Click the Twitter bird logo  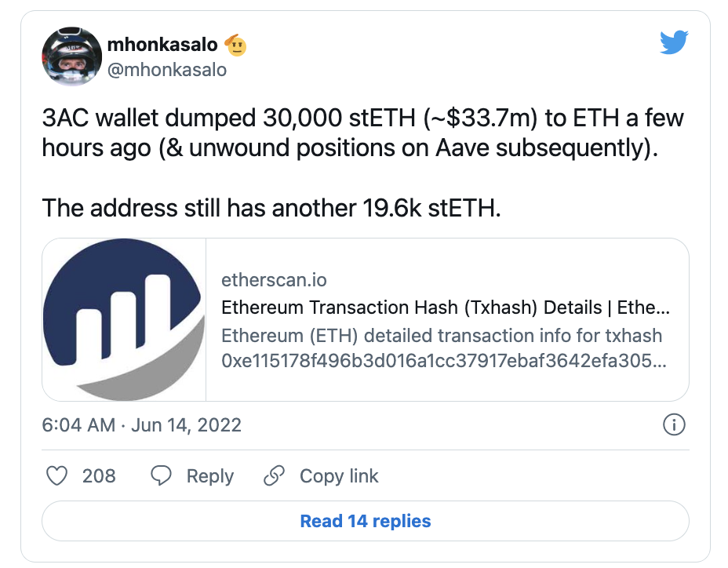(674, 42)
